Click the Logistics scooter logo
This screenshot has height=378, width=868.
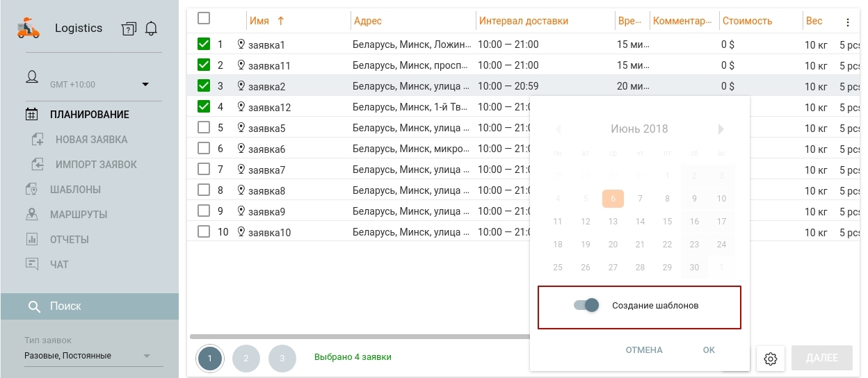(29, 28)
